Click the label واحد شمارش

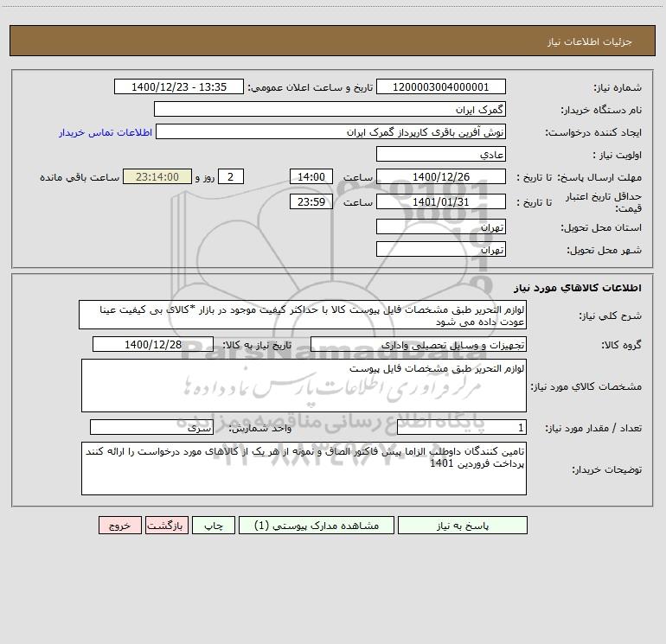pos(260,428)
